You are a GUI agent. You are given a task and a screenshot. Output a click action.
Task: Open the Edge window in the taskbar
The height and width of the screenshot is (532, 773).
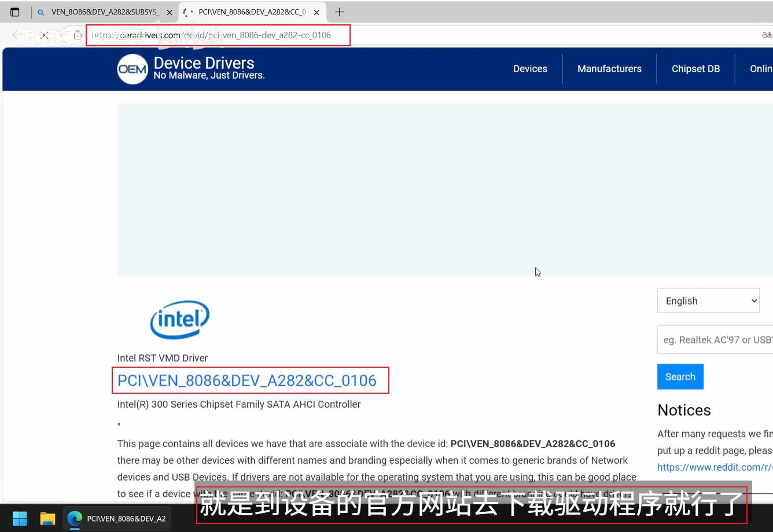[x=117, y=518]
